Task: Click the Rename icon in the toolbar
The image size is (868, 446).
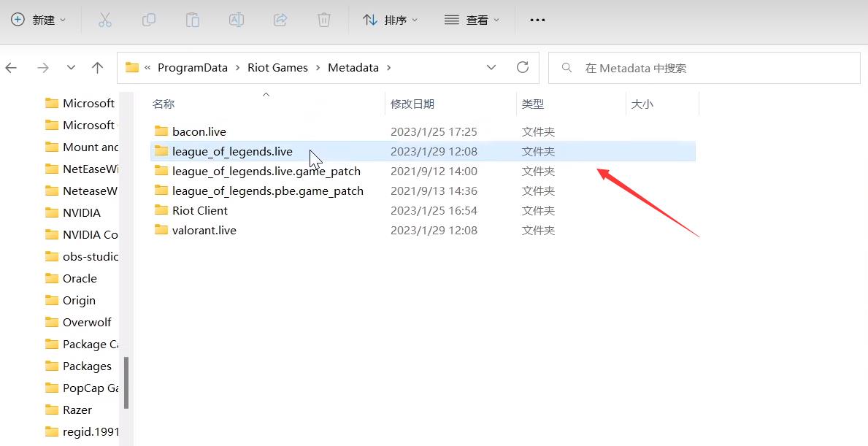Action: point(237,20)
